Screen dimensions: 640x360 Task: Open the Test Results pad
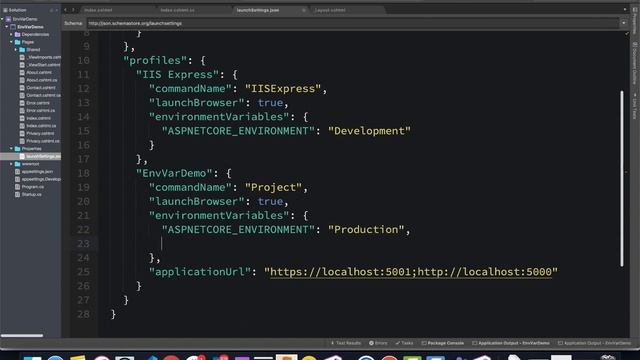tap(345, 343)
